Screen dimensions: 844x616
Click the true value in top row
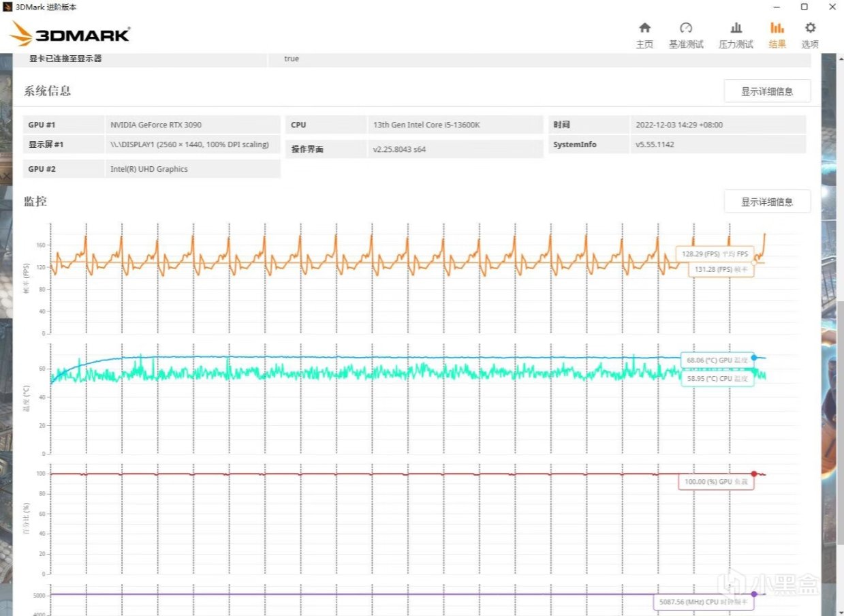coord(292,59)
